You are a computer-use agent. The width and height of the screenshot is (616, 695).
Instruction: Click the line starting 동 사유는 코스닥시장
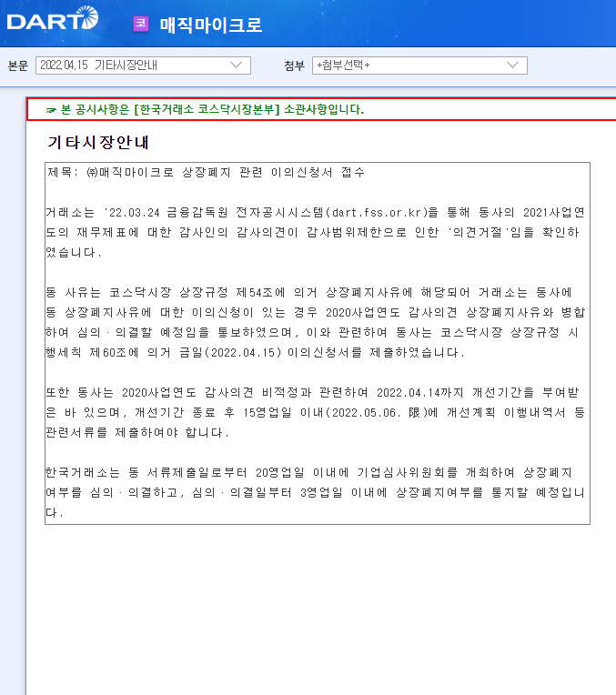coord(309,293)
